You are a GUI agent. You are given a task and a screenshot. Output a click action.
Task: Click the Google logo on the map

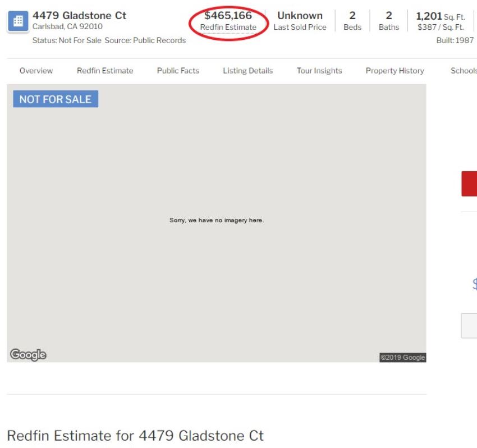[28, 355]
